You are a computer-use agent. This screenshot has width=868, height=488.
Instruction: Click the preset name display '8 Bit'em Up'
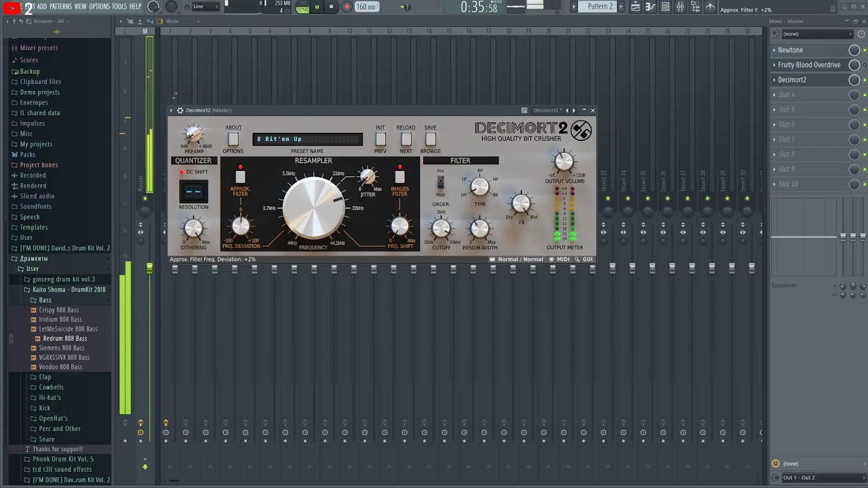pyautogui.click(x=308, y=139)
